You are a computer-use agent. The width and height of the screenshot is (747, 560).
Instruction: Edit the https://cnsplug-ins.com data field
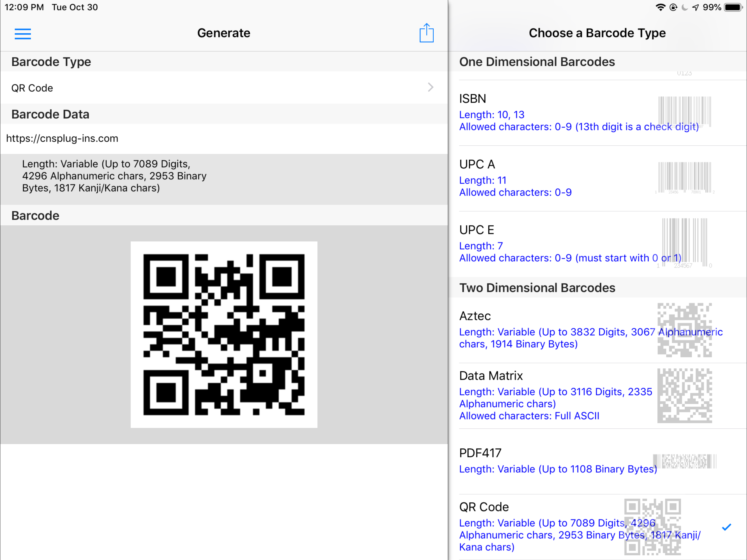224,138
